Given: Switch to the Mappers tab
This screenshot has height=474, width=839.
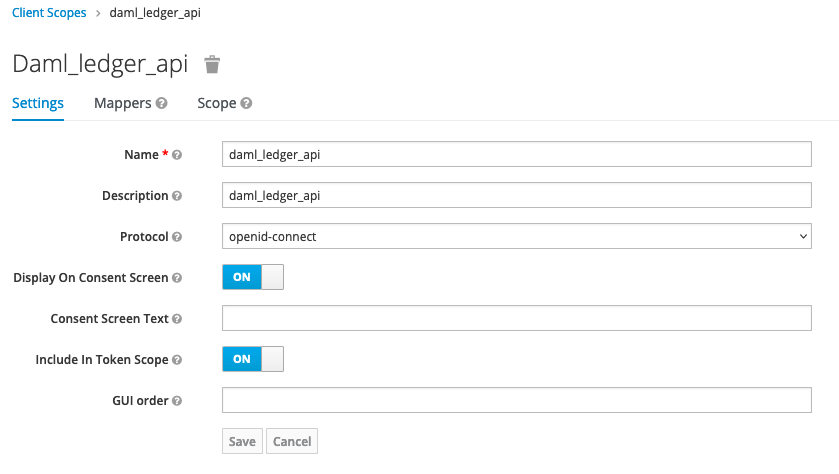Looking at the screenshot, I should (x=122, y=103).
